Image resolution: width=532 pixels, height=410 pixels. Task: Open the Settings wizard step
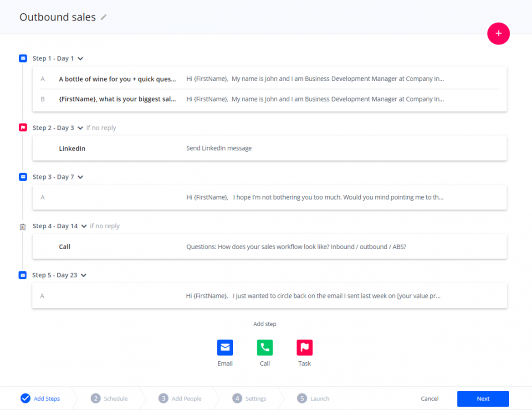click(250, 399)
